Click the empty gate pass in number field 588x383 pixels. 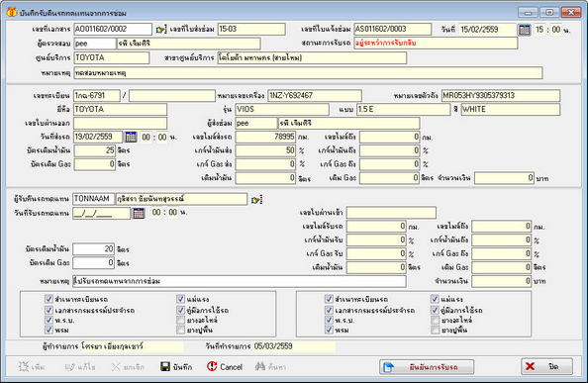[391, 213]
